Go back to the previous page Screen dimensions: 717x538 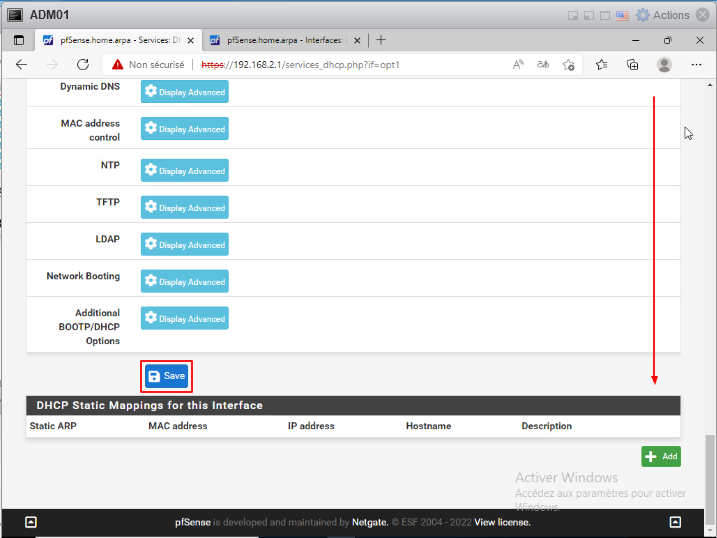(22, 64)
